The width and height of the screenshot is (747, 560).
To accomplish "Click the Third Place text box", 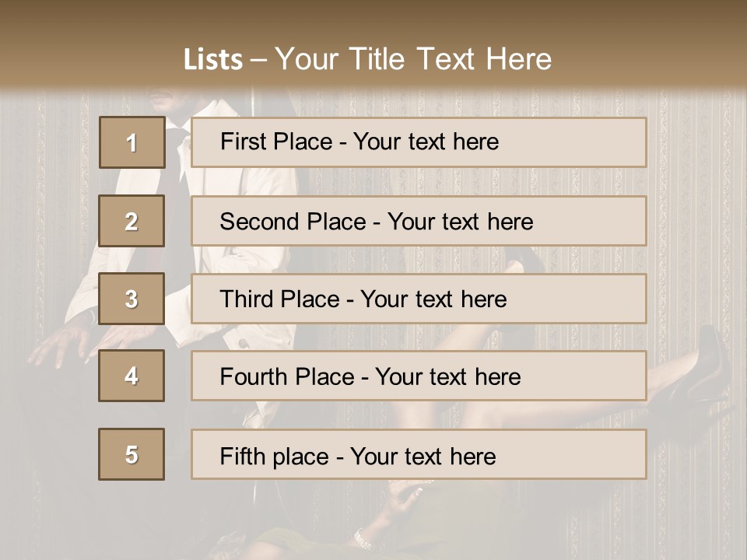I will (419, 299).
